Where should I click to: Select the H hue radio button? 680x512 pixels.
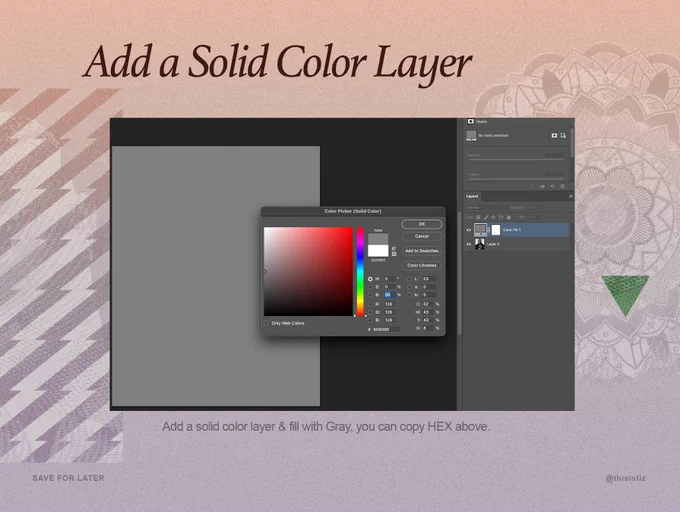pyautogui.click(x=370, y=279)
